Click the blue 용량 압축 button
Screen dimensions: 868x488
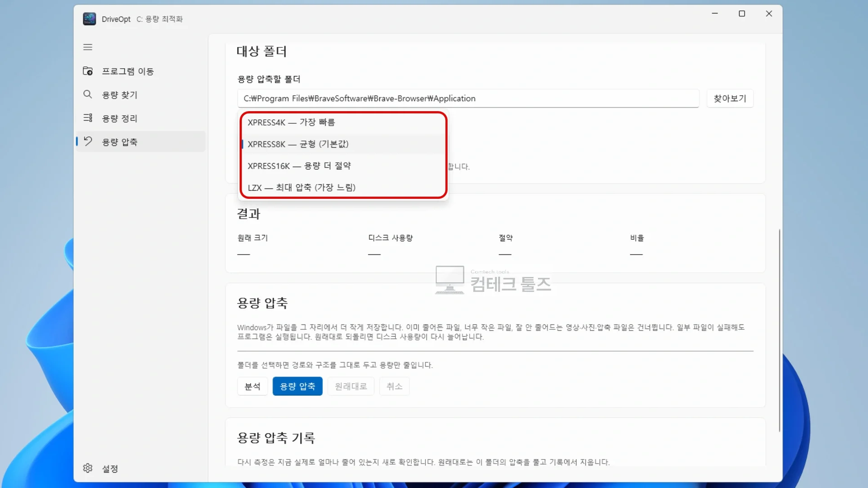[297, 386]
